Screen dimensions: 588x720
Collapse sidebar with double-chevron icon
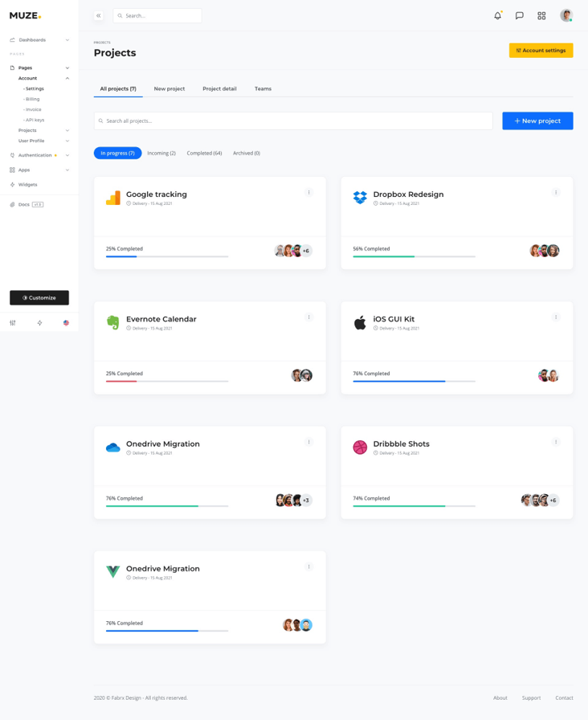pos(99,15)
